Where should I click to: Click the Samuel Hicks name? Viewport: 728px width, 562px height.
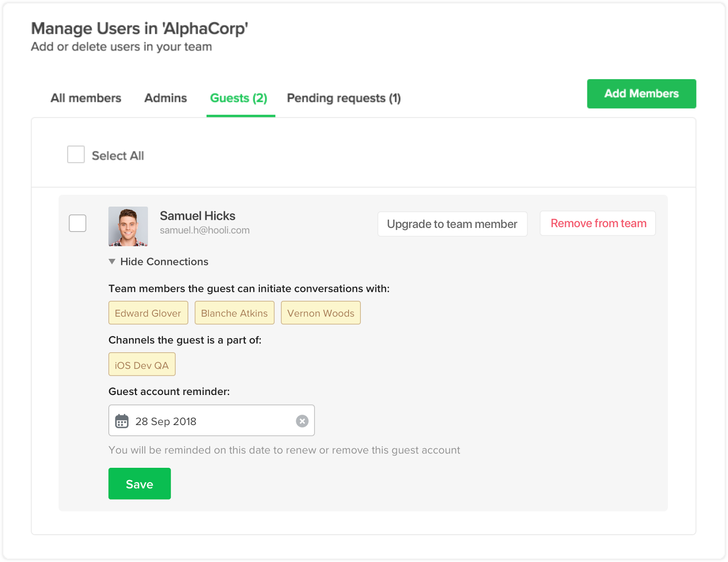(197, 216)
